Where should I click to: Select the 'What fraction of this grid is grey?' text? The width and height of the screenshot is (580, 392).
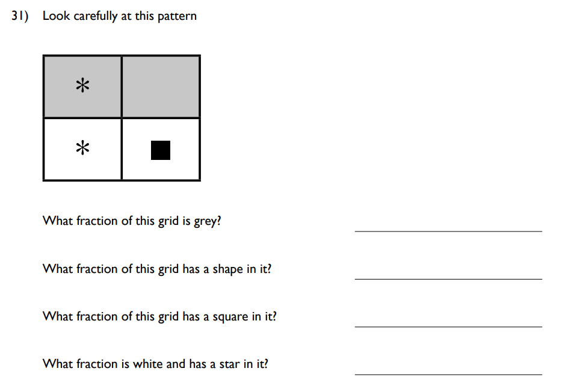point(132,221)
